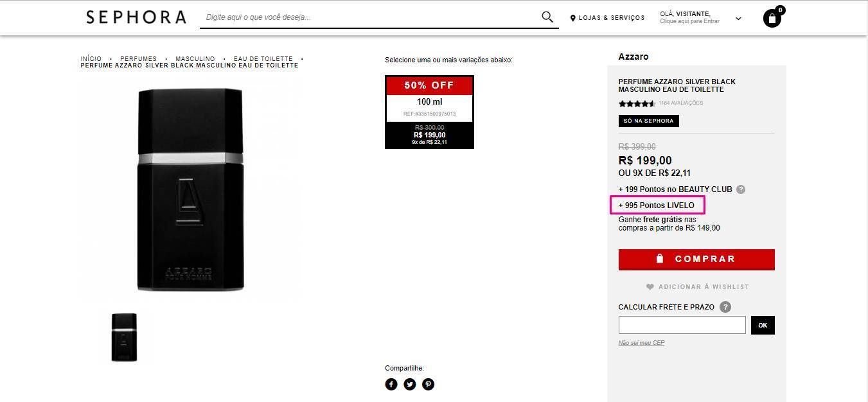Select the 100 ml size variation

coord(429,112)
